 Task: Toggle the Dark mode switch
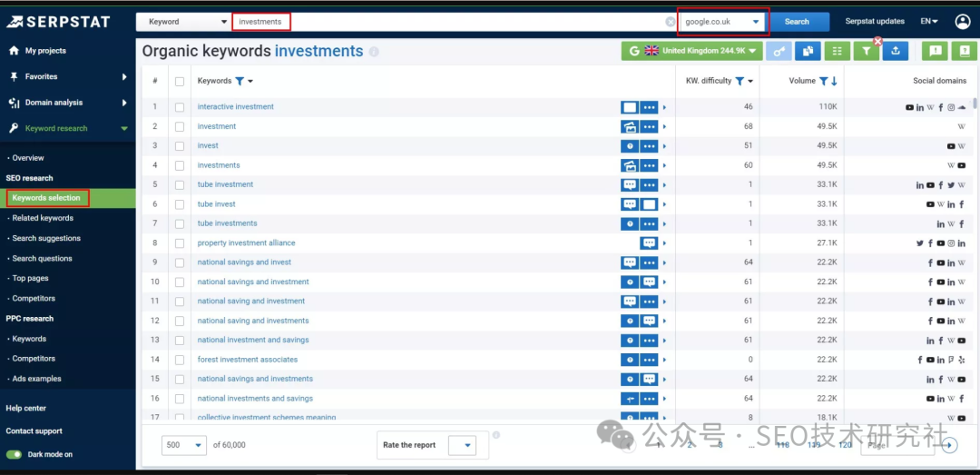[x=15, y=454]
